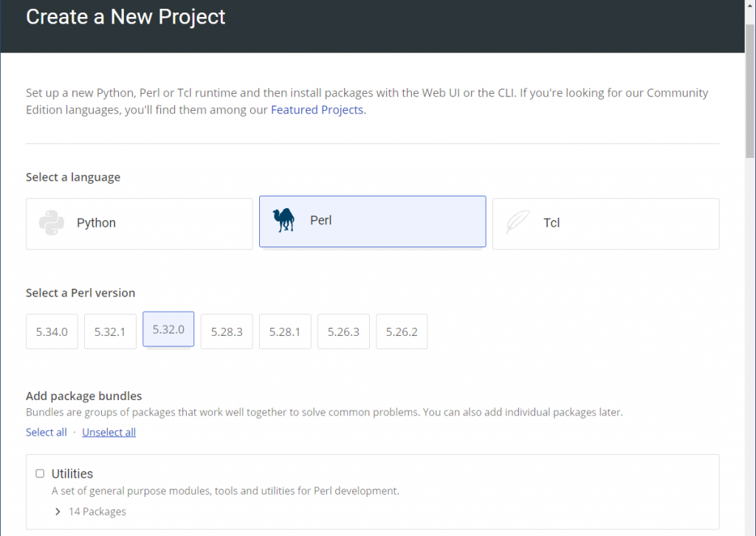
Task: Choose Perl version 5.28.3
Action: 227,331
